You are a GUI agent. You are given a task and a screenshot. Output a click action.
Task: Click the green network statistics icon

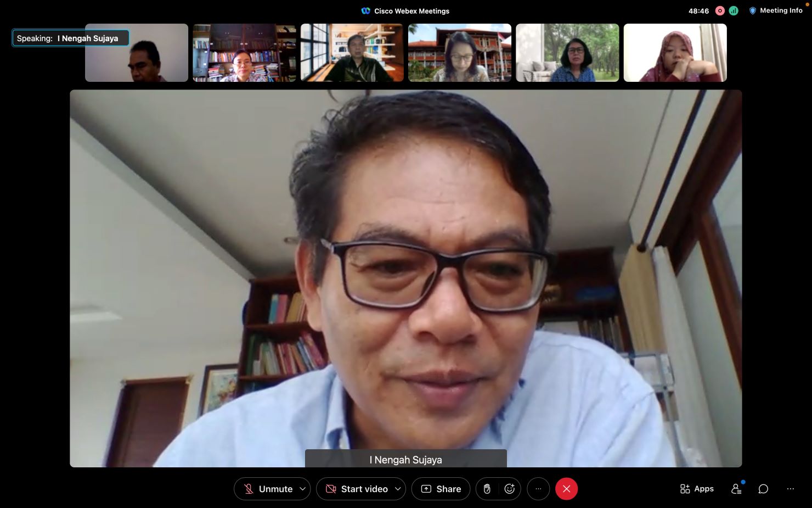734,11
